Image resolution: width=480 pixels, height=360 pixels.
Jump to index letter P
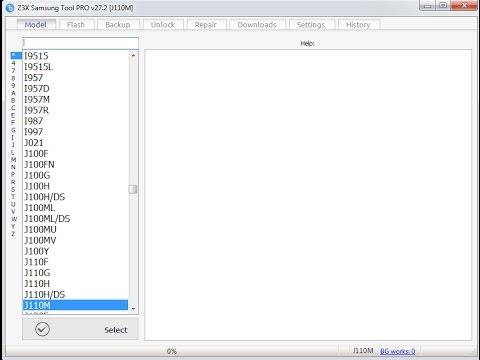pos(13,175)
